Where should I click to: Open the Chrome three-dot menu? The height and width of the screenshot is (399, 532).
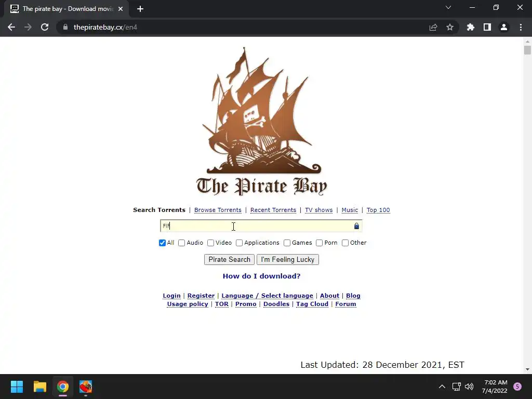pos(521,27)
